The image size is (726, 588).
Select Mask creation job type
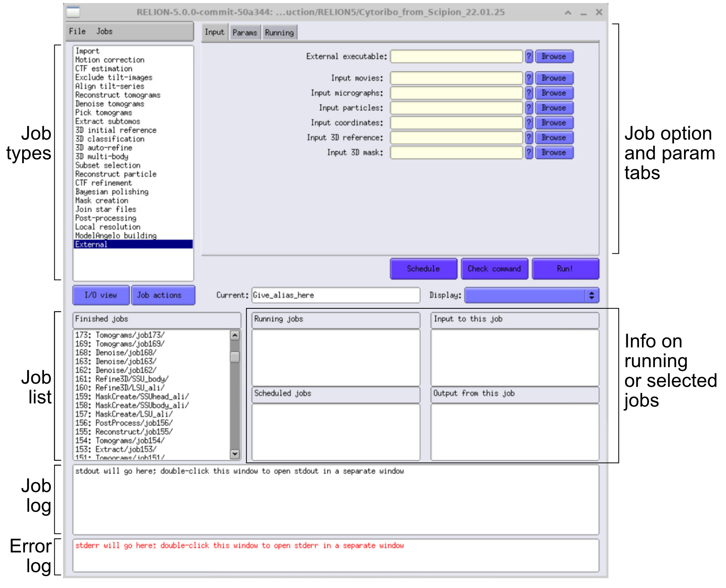(133, 201)
